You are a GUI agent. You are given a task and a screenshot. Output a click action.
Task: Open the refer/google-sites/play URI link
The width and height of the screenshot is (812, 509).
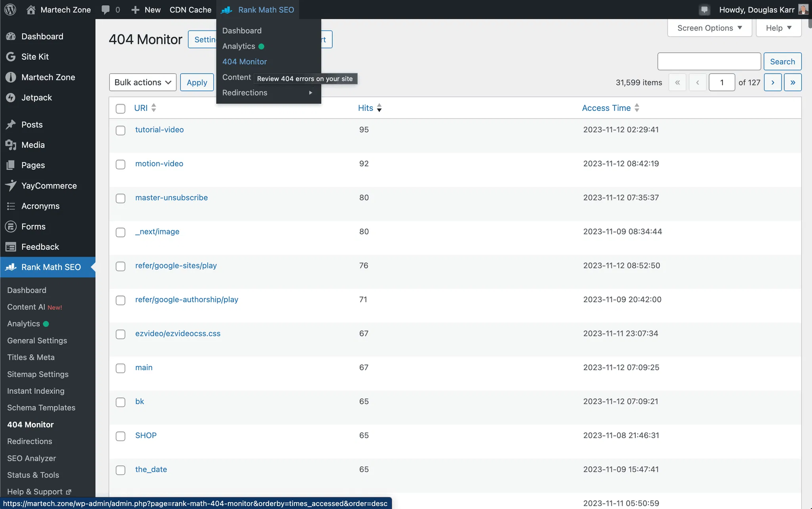(x=176, y=265)
